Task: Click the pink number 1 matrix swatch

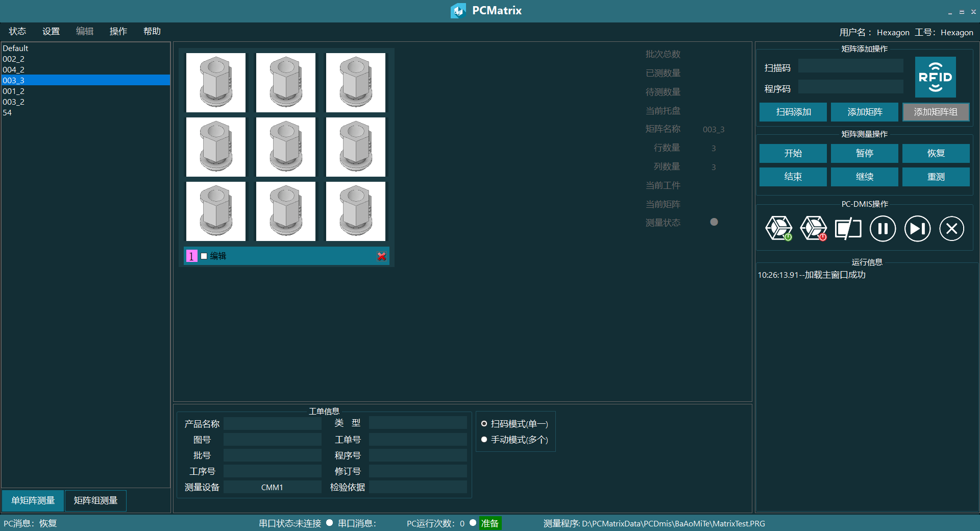Action: 191,256
